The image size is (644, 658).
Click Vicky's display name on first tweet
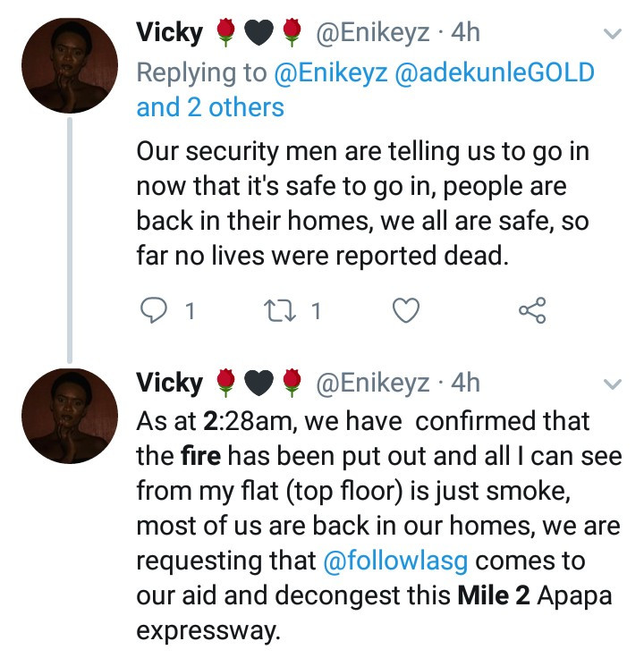click(169, 33)
